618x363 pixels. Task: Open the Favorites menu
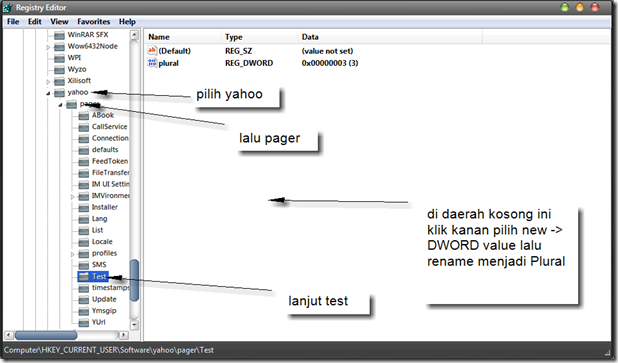[93, 22]
